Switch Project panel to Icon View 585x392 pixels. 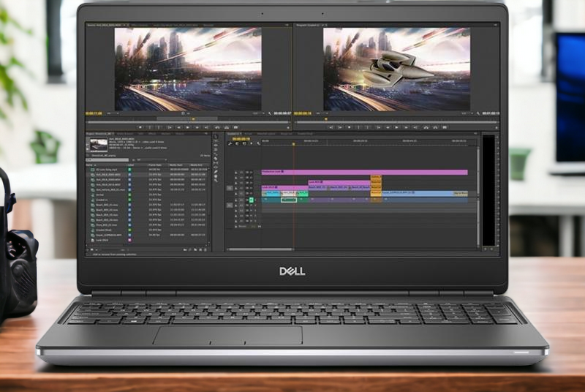[x=92, y=250]
